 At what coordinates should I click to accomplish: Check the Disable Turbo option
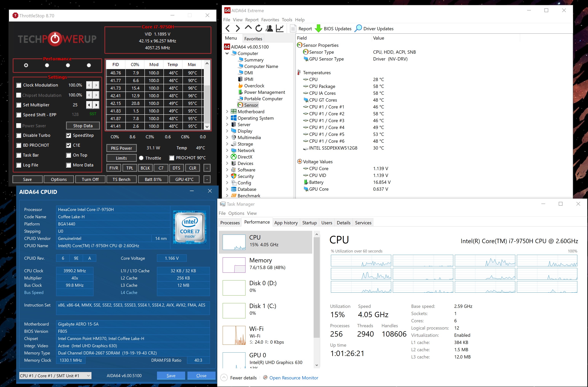point(18,135)
